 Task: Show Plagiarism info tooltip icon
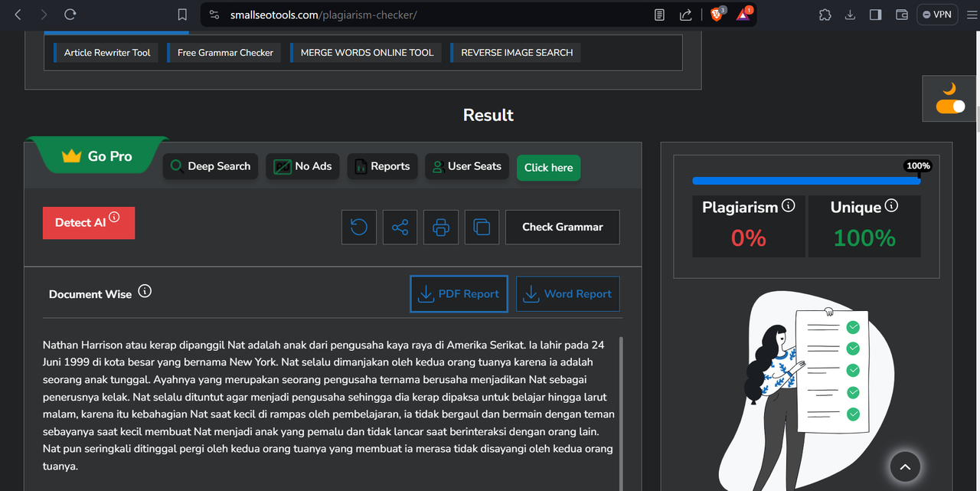click(789, 205)
